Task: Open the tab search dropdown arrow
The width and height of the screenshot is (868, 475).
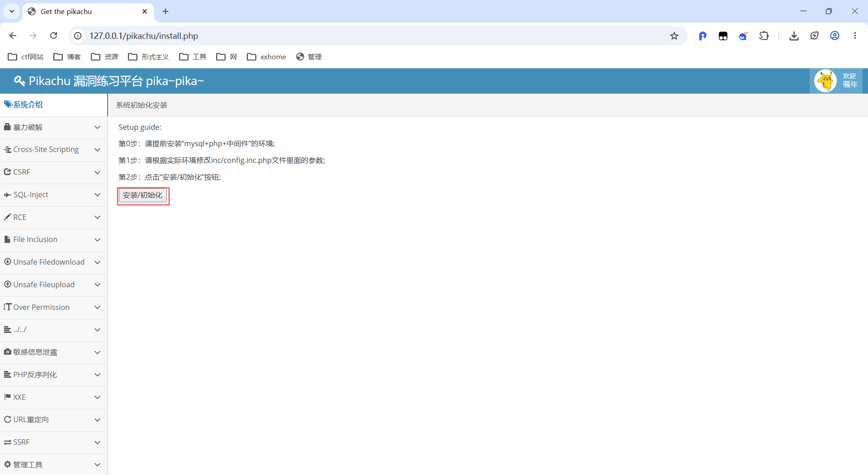Action: (12, 11)
